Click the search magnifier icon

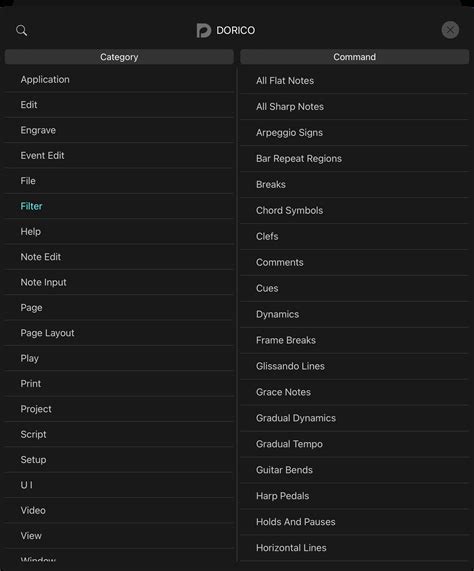click(21, 30)
